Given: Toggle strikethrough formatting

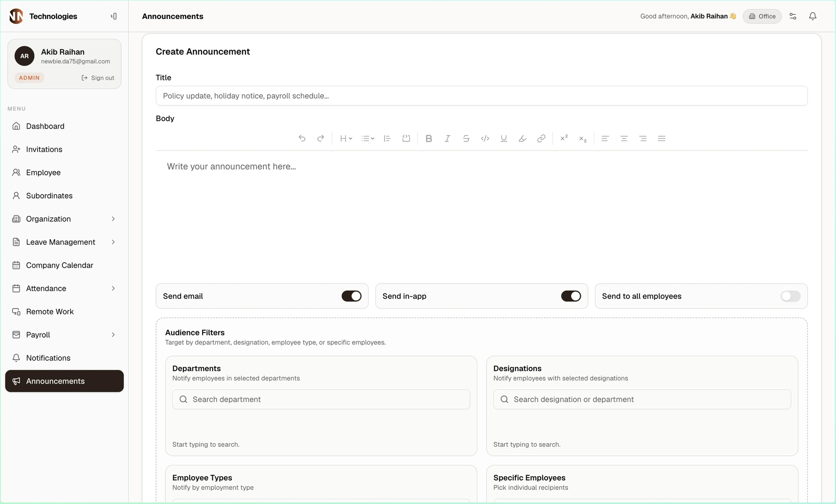Looking at the screenshot, I should [466, 138].
